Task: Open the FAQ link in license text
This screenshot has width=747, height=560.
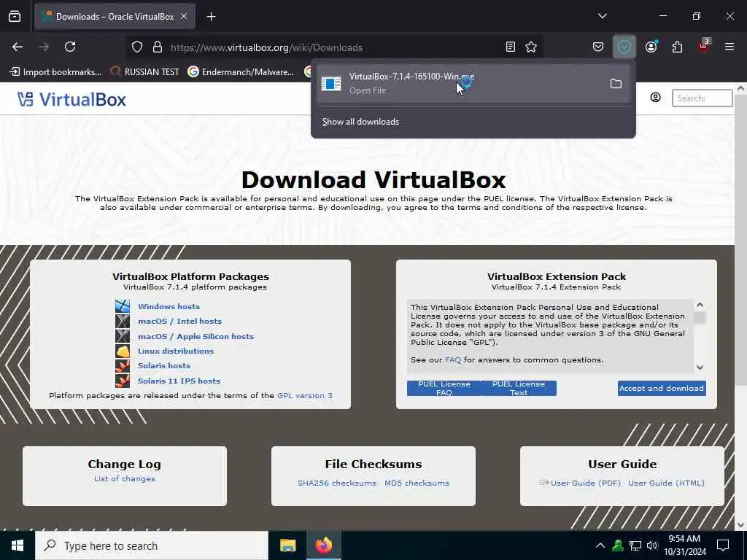Action: [452, 360]
